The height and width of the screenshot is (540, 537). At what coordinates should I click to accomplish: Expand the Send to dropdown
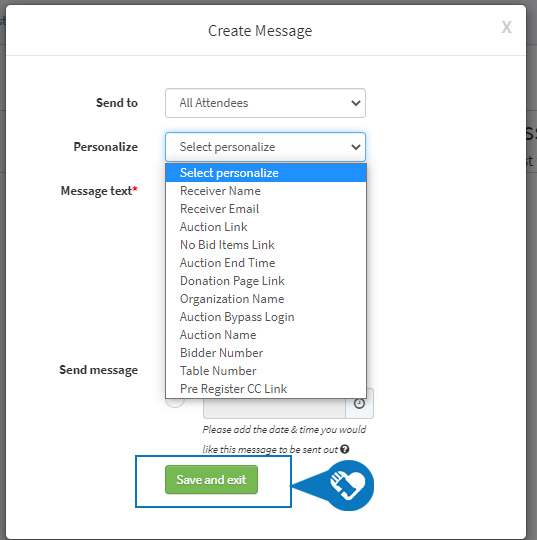(x=265, y=103)
